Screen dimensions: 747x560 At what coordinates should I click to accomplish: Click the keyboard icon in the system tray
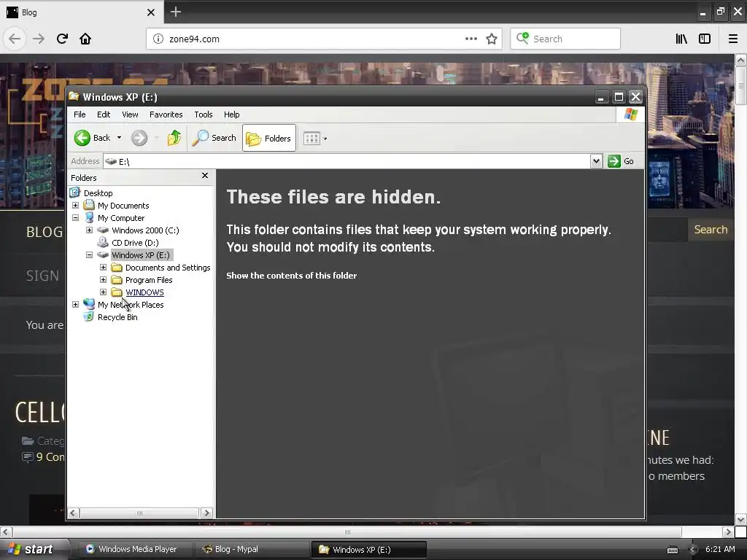coord(672,550)
